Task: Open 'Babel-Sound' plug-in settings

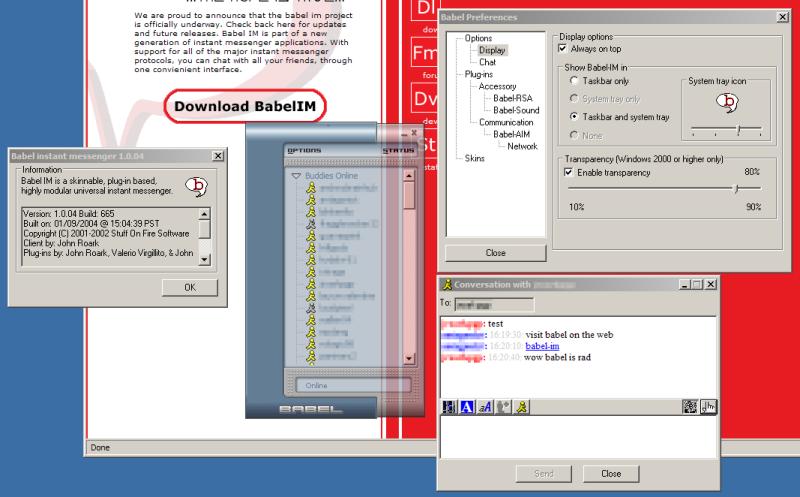Action: (516, 110)
